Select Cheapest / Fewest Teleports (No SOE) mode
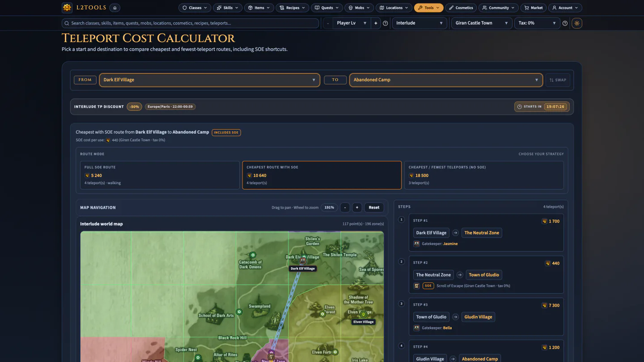This screenshot has height=362, width=644. 484,175
